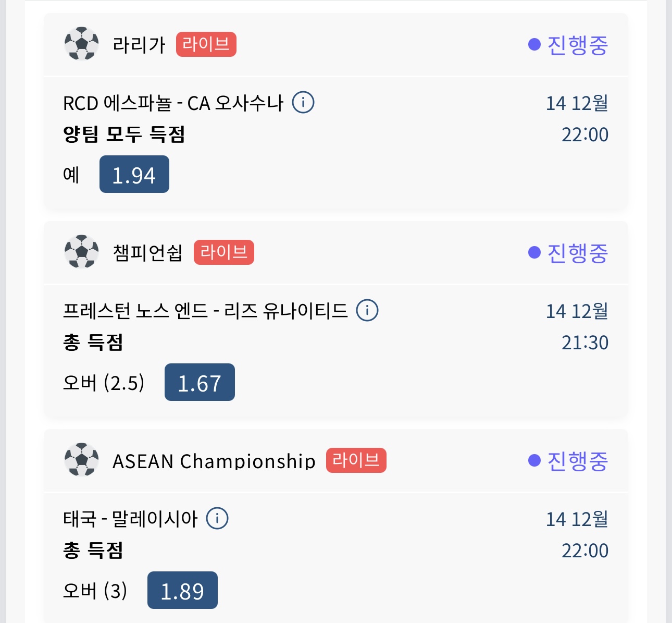Select the 1.94 odds button
Image resolution: width=672 pixels, height=623 pixels.
134,175
